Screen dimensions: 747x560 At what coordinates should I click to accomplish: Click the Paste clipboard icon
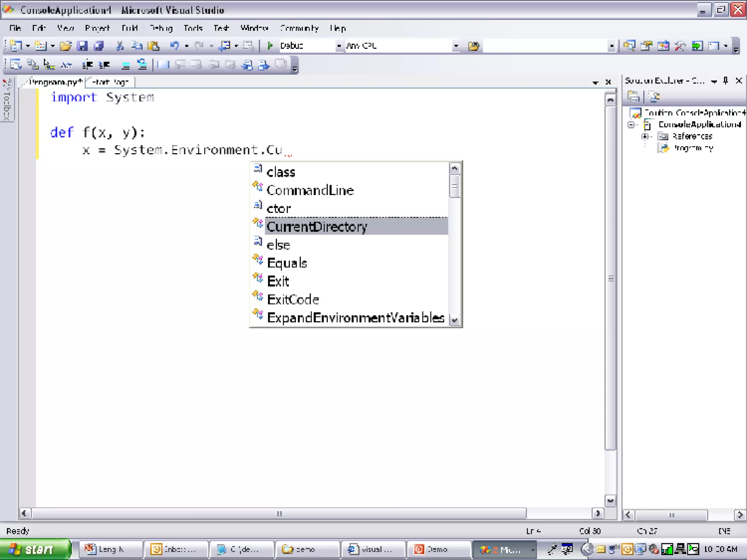(x=154, y=46)
